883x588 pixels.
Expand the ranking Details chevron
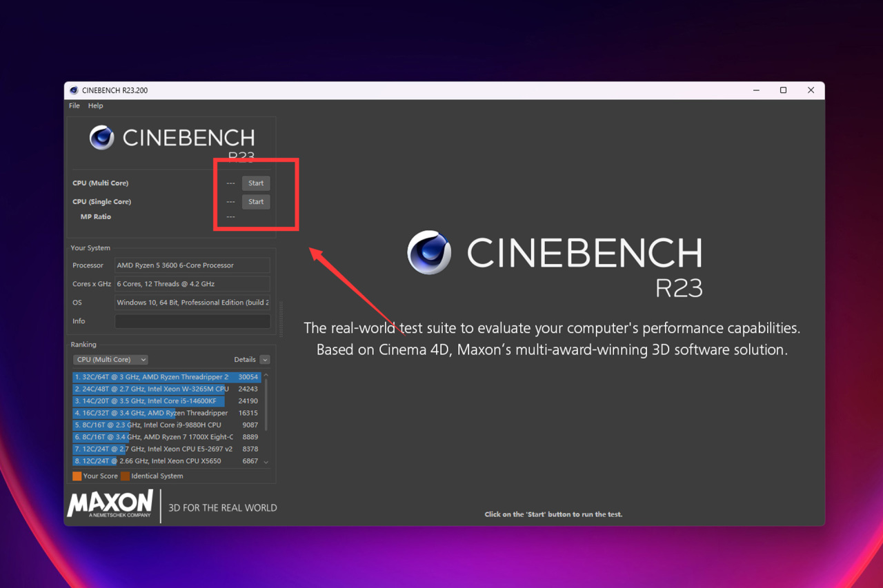click(265, 360)
